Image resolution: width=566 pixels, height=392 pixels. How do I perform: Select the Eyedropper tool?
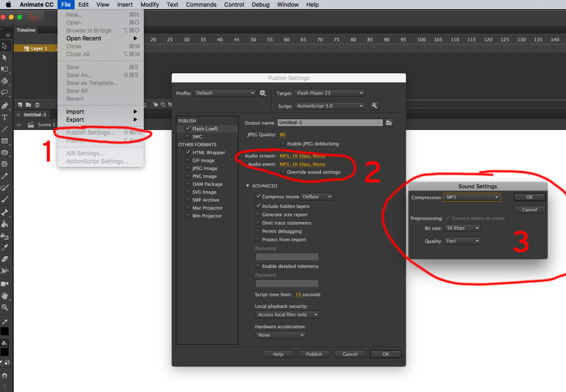point(5,247)
